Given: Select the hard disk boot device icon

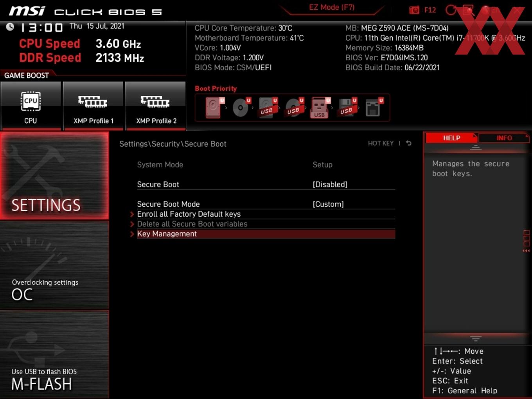Looking at the screenshot, I should [214, 107].
